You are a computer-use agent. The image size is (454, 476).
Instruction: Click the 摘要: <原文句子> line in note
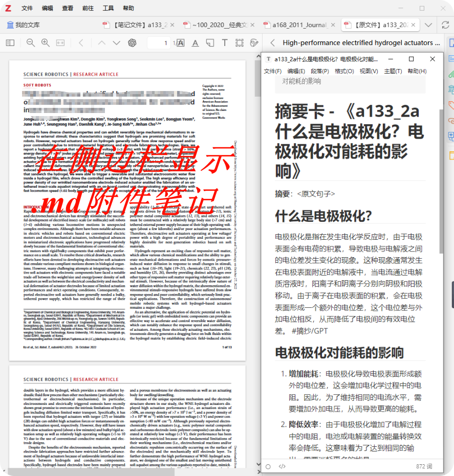pyautogui.click(x=305, y=194)
